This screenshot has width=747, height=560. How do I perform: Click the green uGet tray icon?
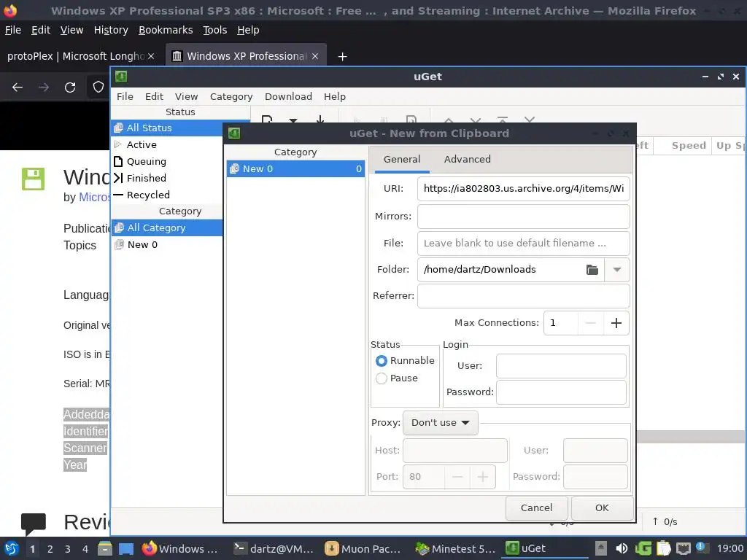pyautogui.click(x=643, y=548)
